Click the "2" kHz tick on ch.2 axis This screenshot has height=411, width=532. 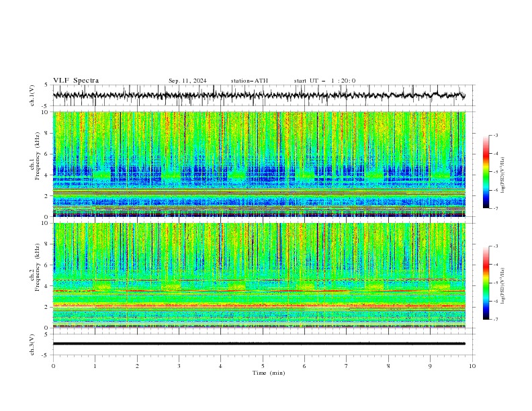(47, 307)
